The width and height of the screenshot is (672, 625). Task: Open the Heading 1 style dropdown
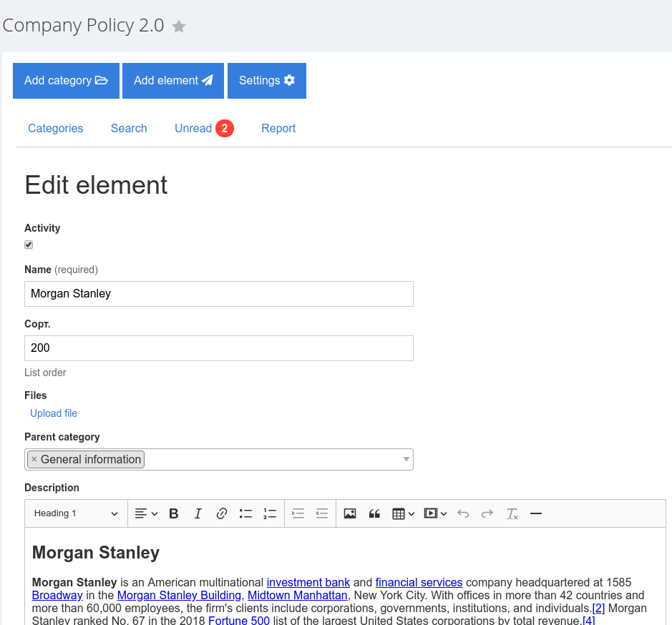click(x=76, y=513)
